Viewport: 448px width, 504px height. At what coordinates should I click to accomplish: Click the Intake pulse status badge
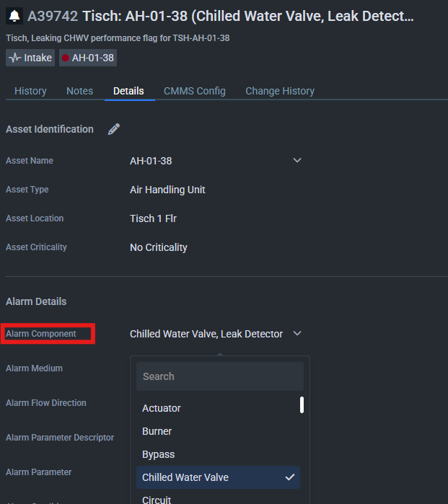pyautogui.click(x=30, y=58)
